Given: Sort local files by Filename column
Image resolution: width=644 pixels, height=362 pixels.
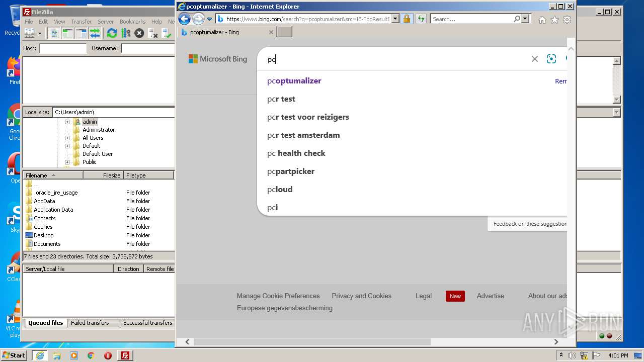Looking at the screenshot, I should coord(53,175).
